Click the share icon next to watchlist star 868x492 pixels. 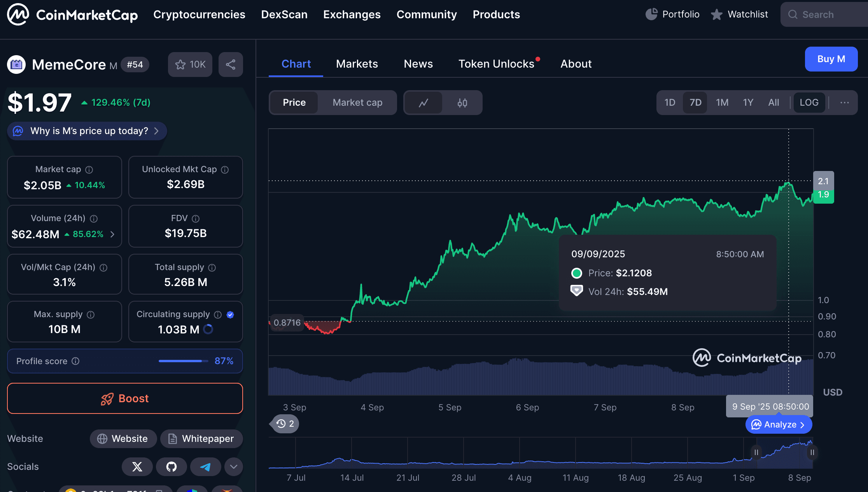pos(231,65)
